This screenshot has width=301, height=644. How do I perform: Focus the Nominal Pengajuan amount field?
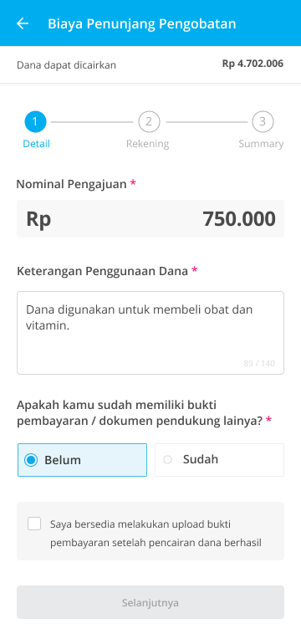[150, 218]
